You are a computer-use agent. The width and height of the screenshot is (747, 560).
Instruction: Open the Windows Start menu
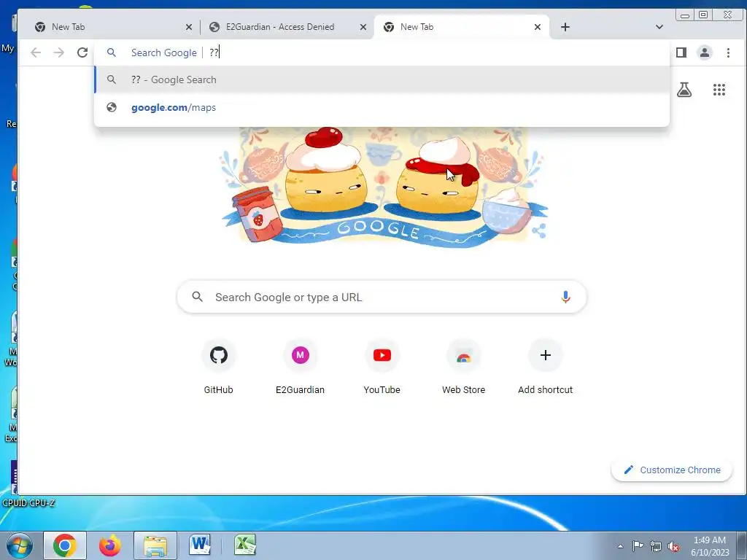tap(19, 545)
